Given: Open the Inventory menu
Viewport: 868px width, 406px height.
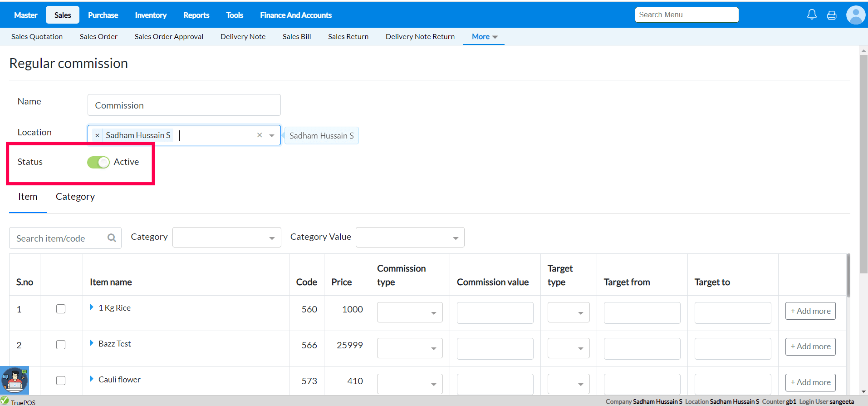Looking at the screenshot, I should 151,15.
